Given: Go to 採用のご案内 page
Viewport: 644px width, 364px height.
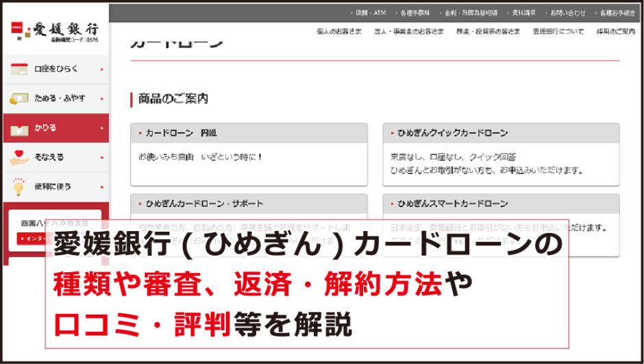Looking at the screenshot, I should 615,32.
